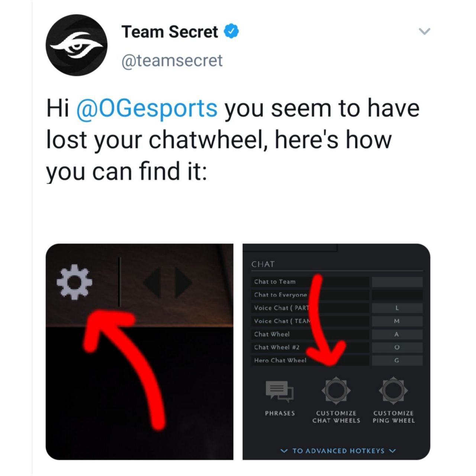Click the @teamsecret handle
Screen dimensions: 476x476
(x=172, y=60)
